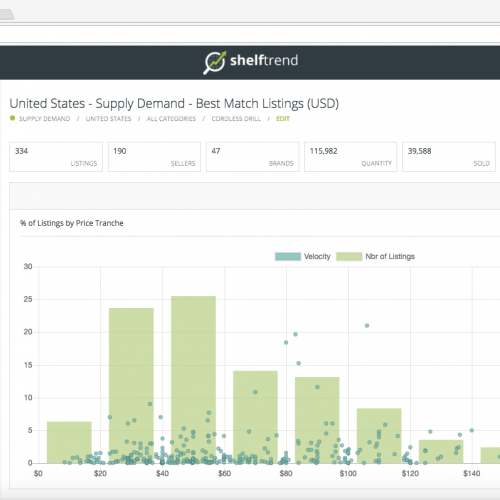Open the SUPPLY DEMAND breadcrumb
500x500 pixels.
(x=44, y=119)
